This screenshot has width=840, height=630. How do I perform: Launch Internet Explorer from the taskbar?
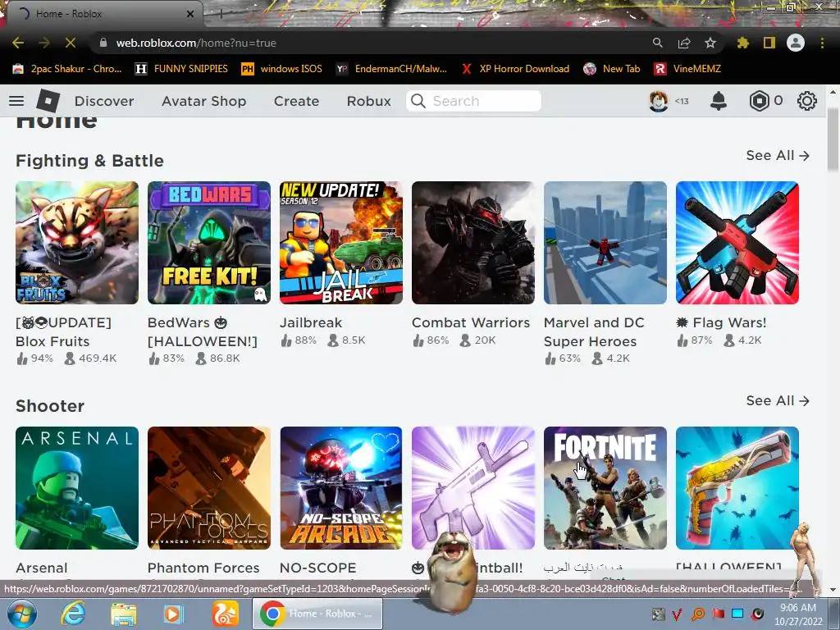point(72,614)
